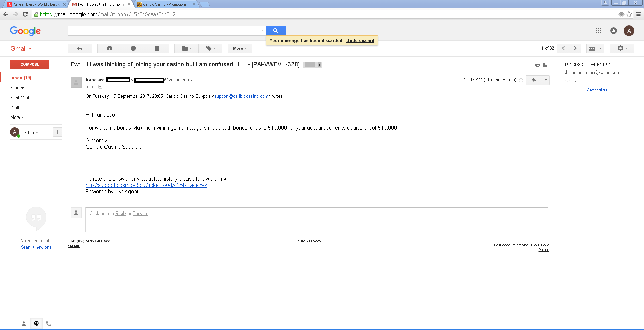Click support@caribiccasino.com email link

click(241, 96)
